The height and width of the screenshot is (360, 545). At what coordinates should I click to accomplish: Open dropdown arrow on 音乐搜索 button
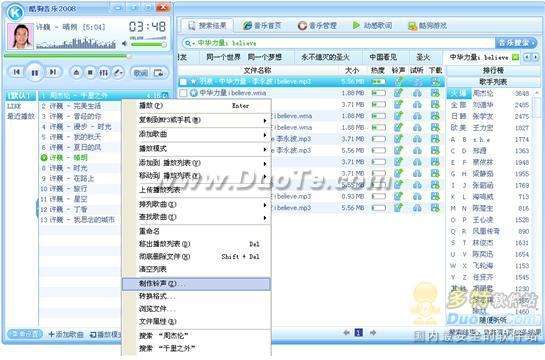pos(534,43)
